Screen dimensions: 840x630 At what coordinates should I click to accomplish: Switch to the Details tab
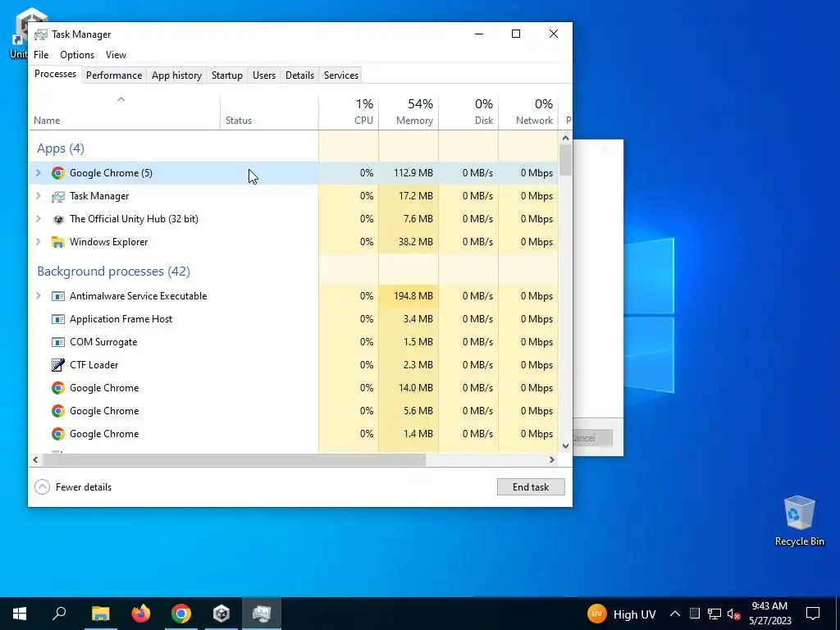(x=299, y=75)
